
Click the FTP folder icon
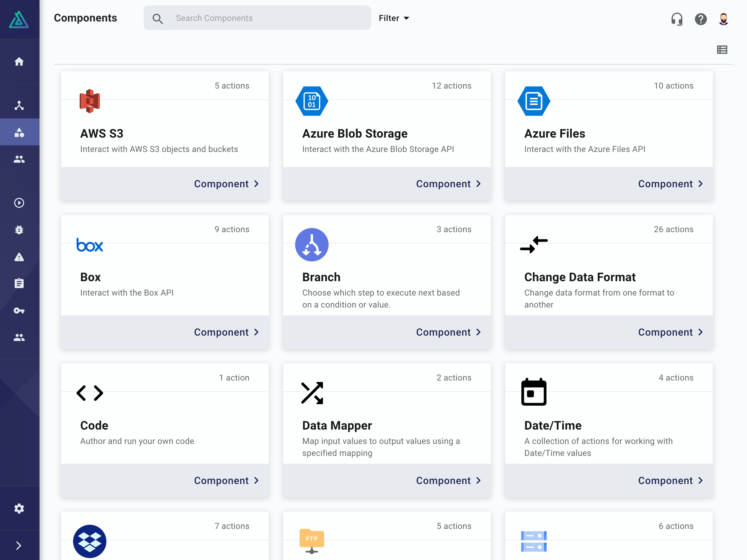coord(312,541)
